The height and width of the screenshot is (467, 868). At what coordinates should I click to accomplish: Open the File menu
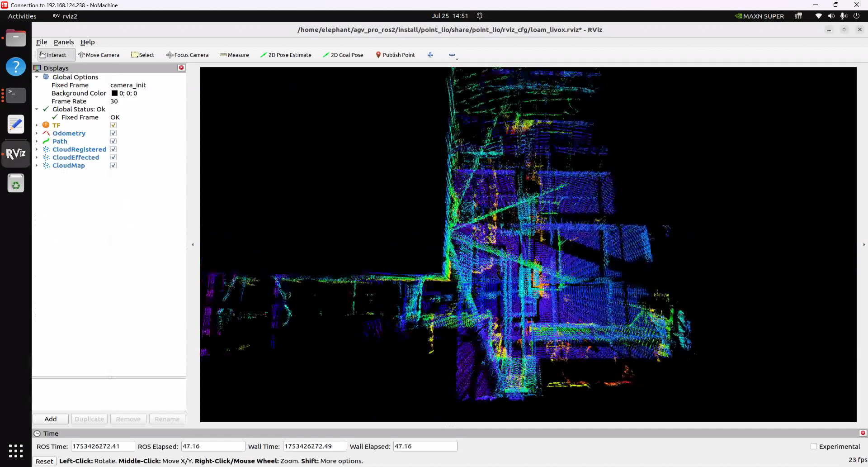click(x=42, y=42)
